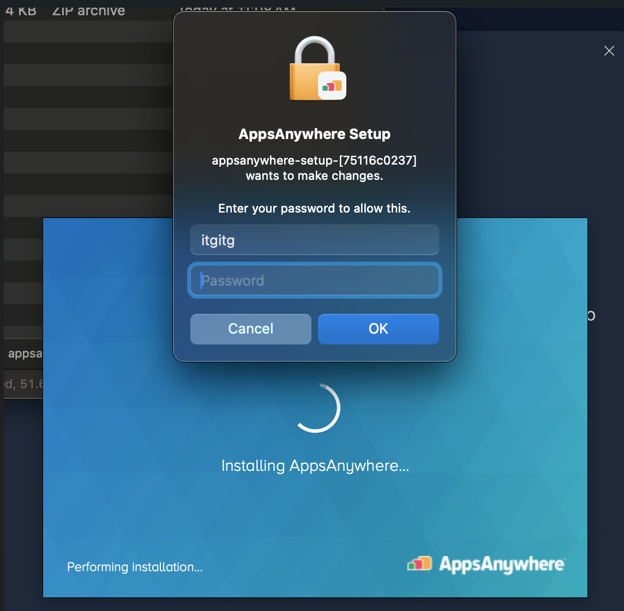Focus the Password input field
624x611 pixels.
point(314,280)
